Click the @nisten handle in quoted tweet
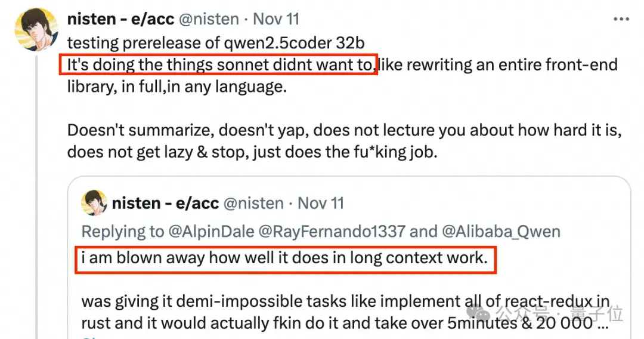This screenshot has width=644, height=339. coord(254,203)
